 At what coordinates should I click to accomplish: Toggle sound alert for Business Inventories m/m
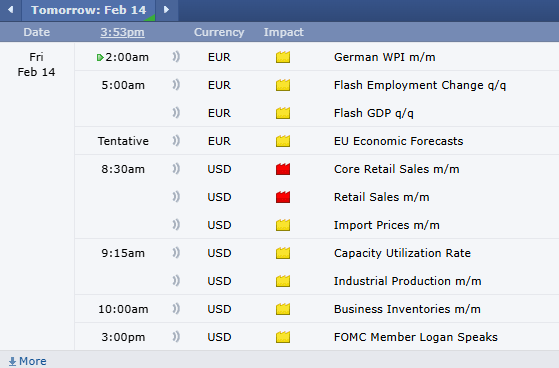[176, 309]
